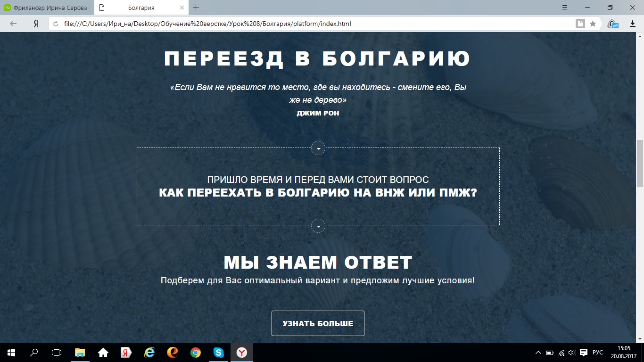Click the author name ДЖИМ РОН

pos(318,113)
